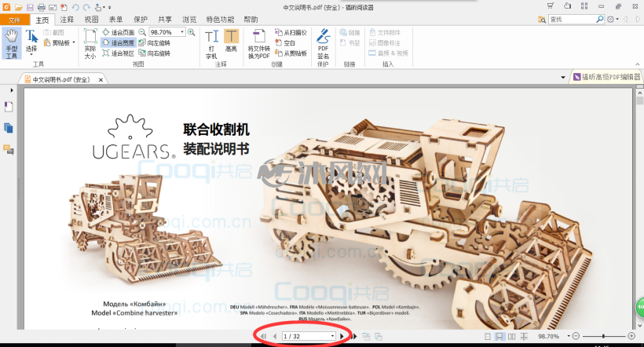Zoom in with the magnifier plus icon
This screenshot has height=347, width=644.
(192, 32)
